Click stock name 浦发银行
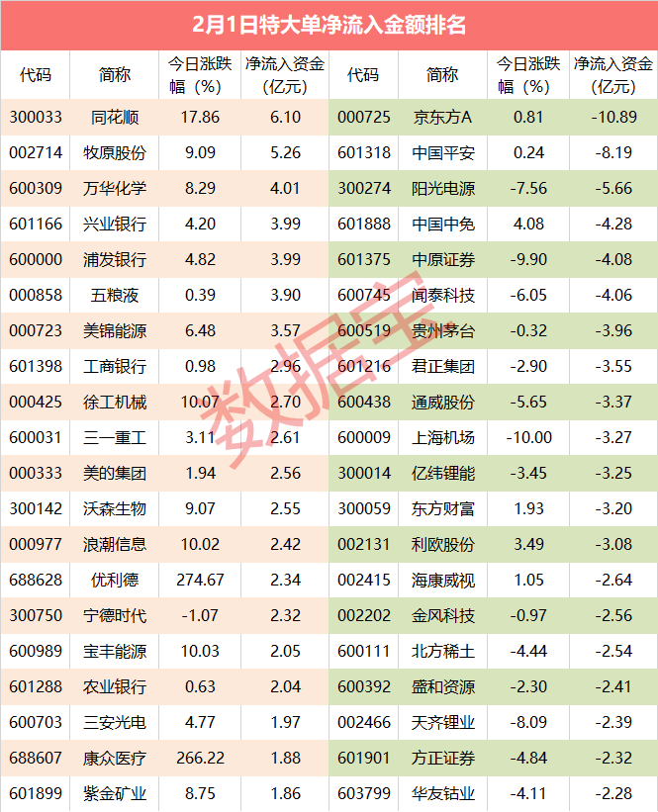Image resolution: width=658 pixels, height=812 pixels. (x=115, y=259)
